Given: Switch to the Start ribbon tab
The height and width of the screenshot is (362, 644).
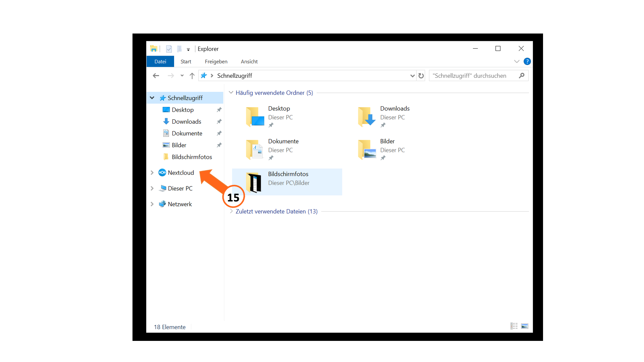Looking at the screenshot, I should (186, 61).
